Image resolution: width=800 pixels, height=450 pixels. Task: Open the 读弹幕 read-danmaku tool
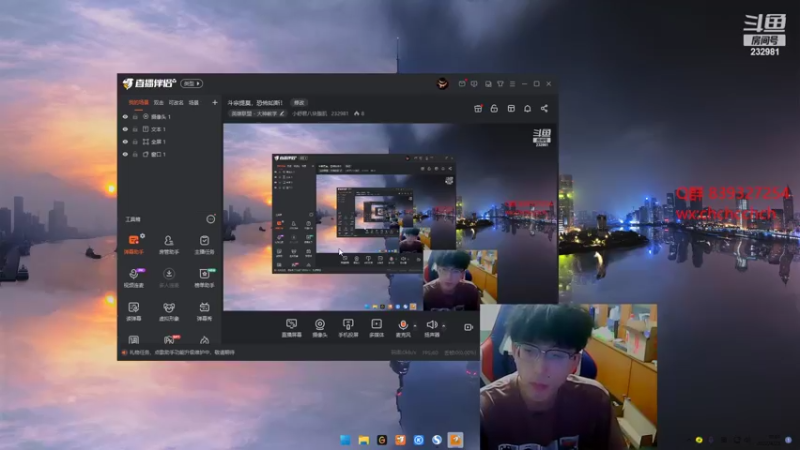[x=134, y=311]
